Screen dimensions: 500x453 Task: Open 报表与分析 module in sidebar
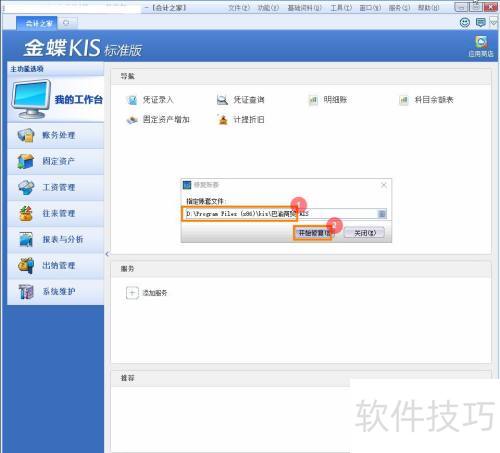[x=56, y=239]
